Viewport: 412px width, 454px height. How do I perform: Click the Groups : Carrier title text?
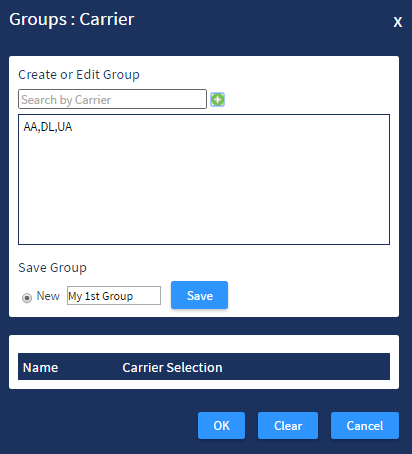72,19
